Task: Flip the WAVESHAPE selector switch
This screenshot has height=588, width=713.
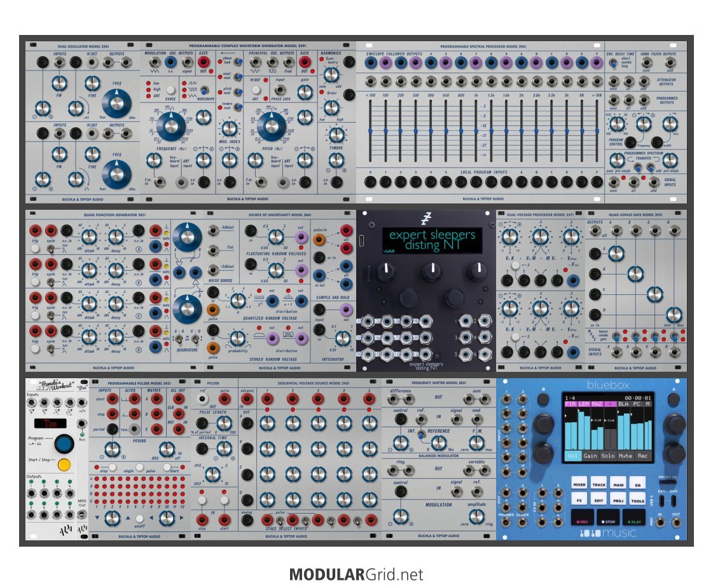Action: [205, 90]
